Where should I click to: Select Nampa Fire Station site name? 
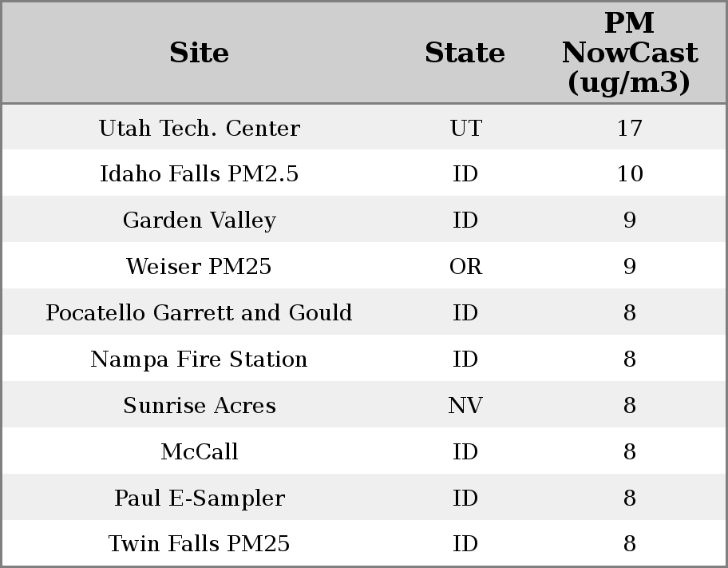pyautogui.click(x=200, y=359)
